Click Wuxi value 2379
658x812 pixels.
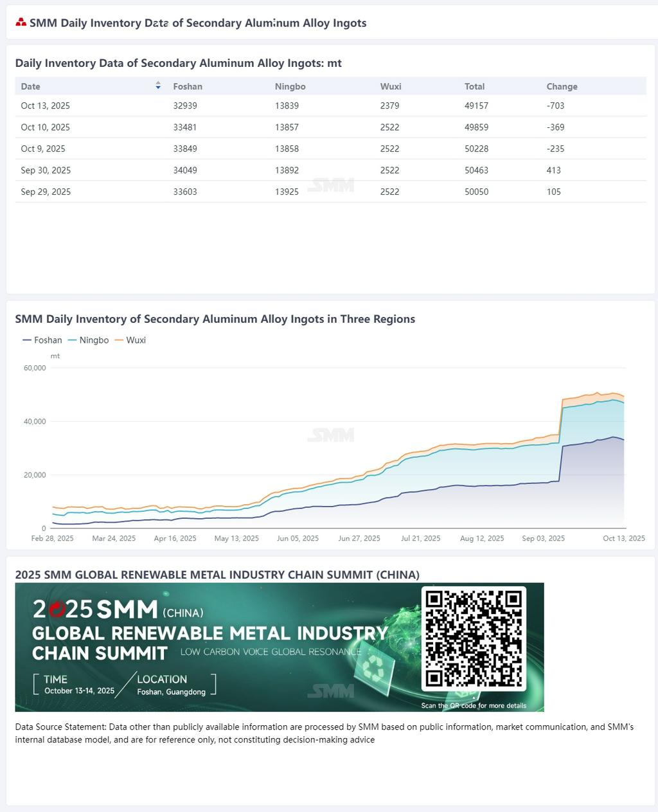[x=389, y=105]
